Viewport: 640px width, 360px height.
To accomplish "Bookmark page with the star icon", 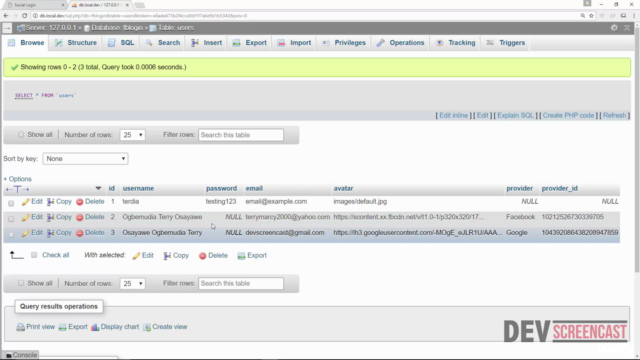I will (x=591, y=16).
